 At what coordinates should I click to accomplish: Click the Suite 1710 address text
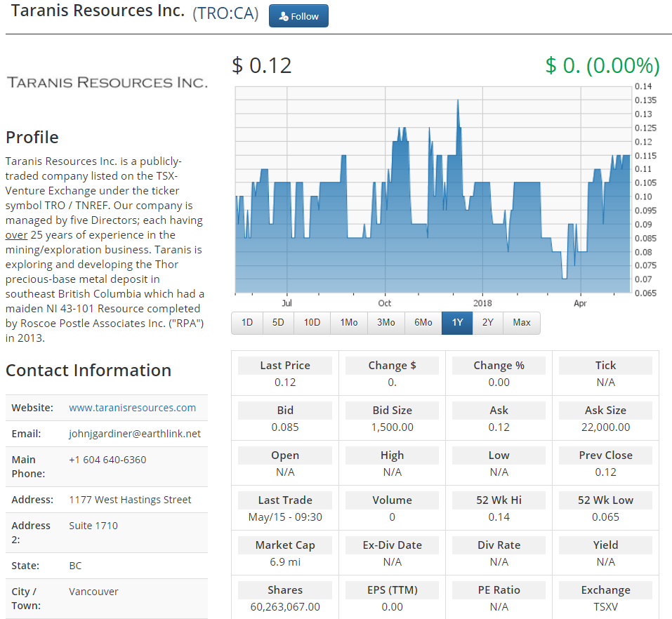[93, 526]
